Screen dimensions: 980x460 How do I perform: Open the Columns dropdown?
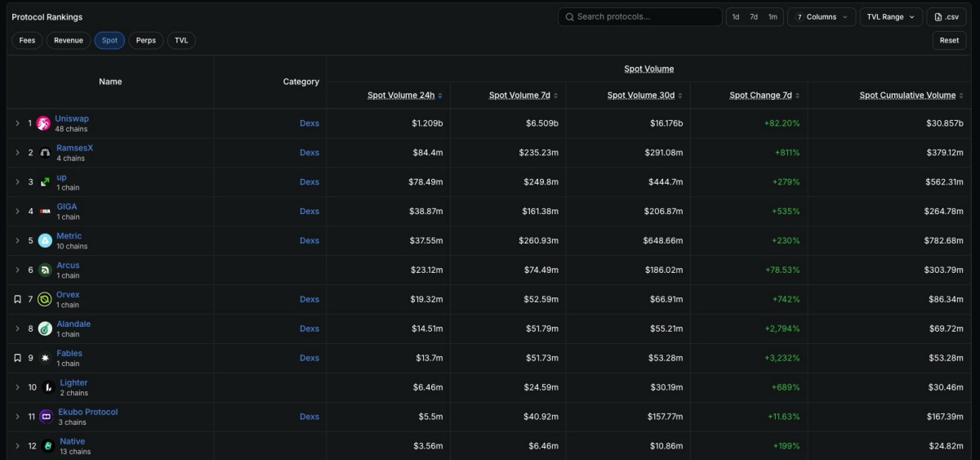coord(822,17)
